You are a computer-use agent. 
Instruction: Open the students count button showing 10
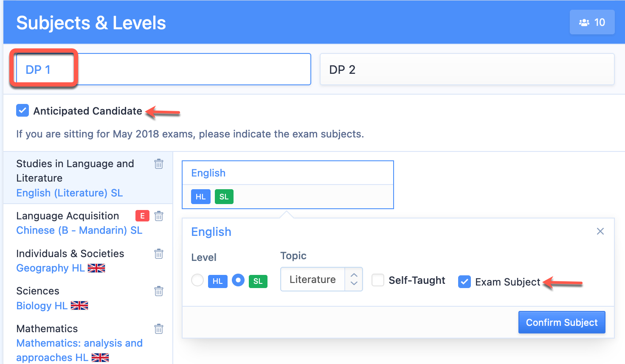pos(592,22)
